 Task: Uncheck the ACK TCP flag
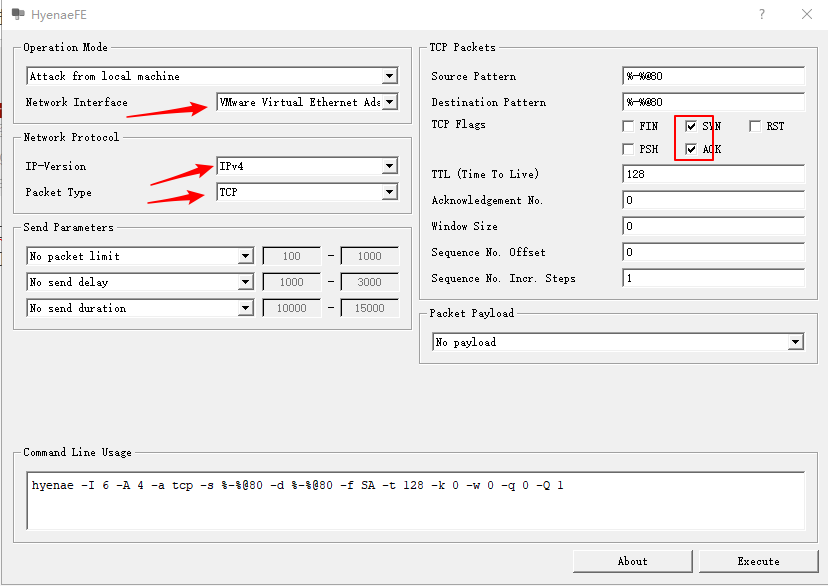690,149
